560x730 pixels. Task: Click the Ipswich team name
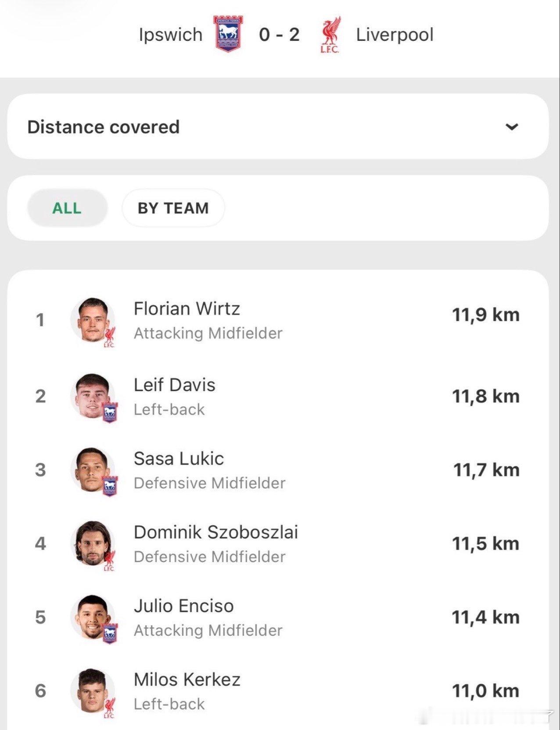coord(170,35)
